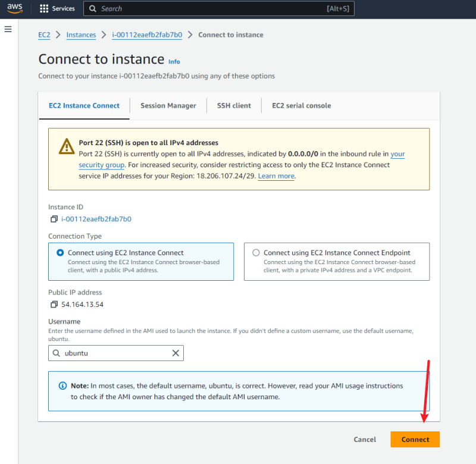Open the hamburger side navigation menu
This screenshot has height=464, width=476.
pyautogui.click(x=8, y=29)
